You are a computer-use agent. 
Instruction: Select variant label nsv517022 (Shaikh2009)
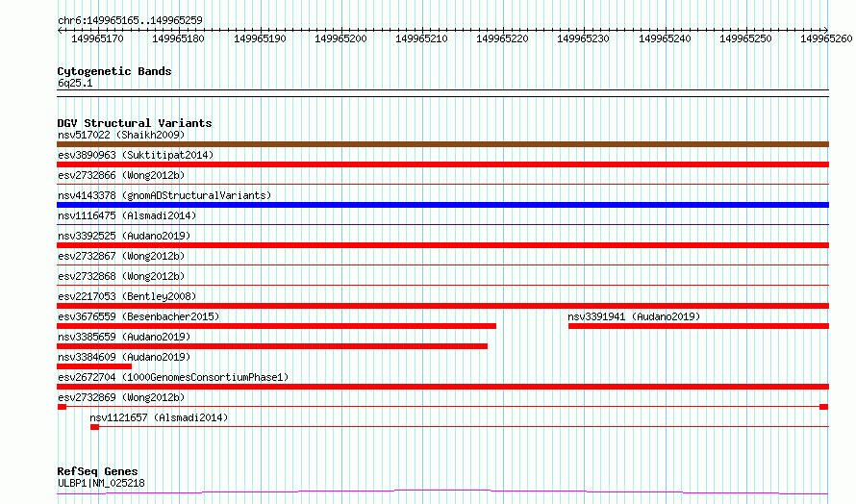tap(121, 135)
